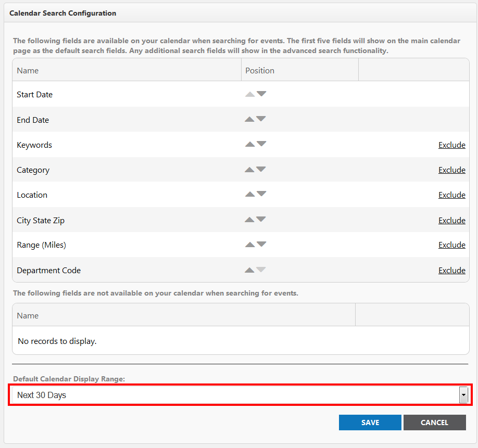478x448 pixels.
Task: Exclude the Category search field
Action: pyautogui.click(x=452, y=170)
